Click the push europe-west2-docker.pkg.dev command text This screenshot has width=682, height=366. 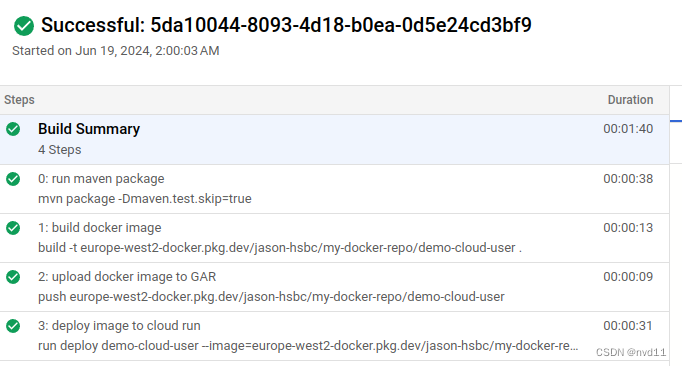tap(271, 297)
